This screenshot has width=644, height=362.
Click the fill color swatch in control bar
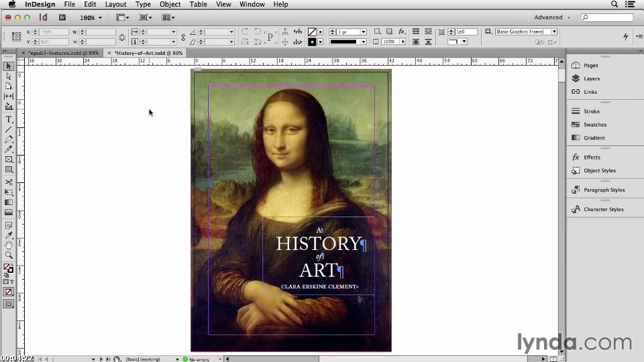click(312, 32)
